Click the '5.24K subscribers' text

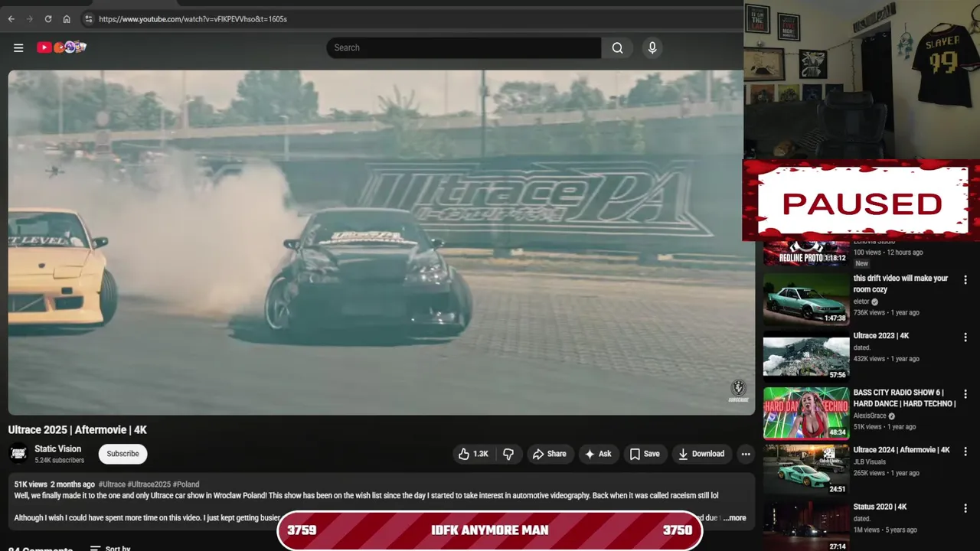pos(59,461)
